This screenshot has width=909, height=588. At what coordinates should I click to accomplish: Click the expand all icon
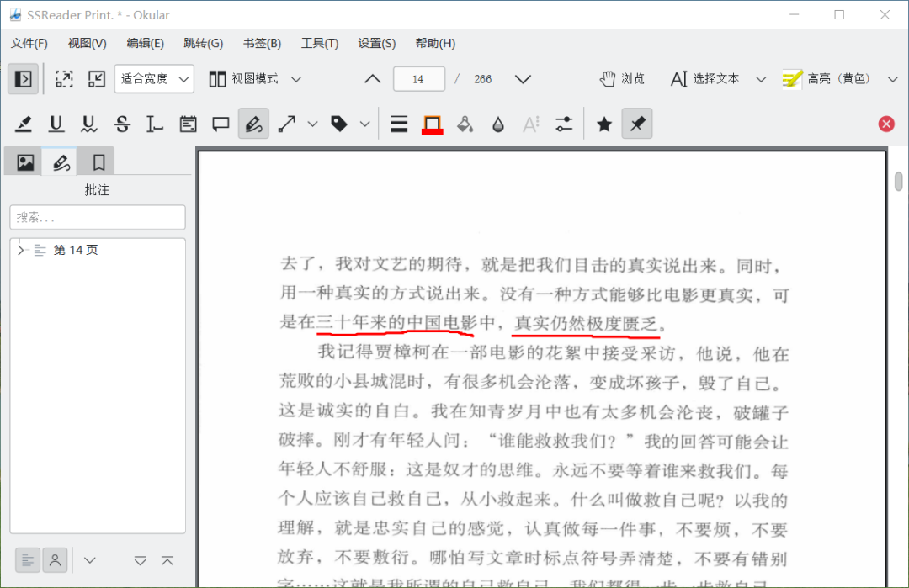140,560
